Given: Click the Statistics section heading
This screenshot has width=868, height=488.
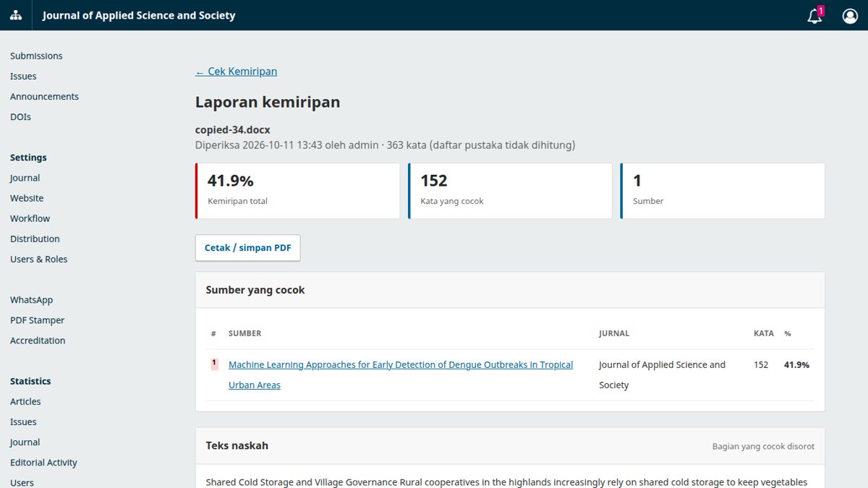Looking at the screenshot, I should 30,381.
